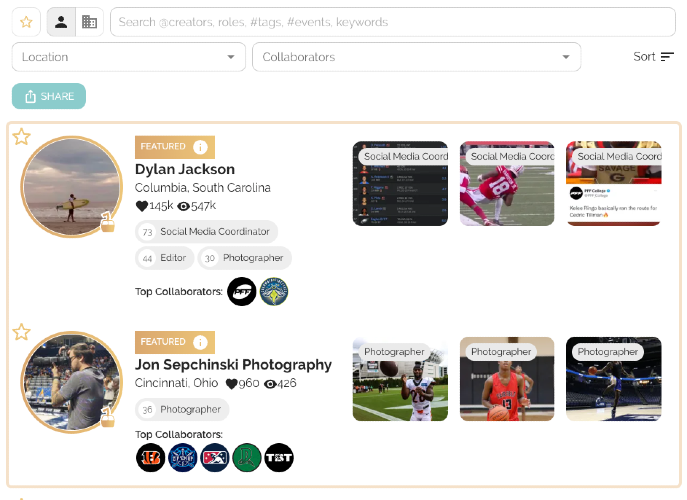
Task: Open Dylan Jackson profile name link
Action: [x=185, y=169]
